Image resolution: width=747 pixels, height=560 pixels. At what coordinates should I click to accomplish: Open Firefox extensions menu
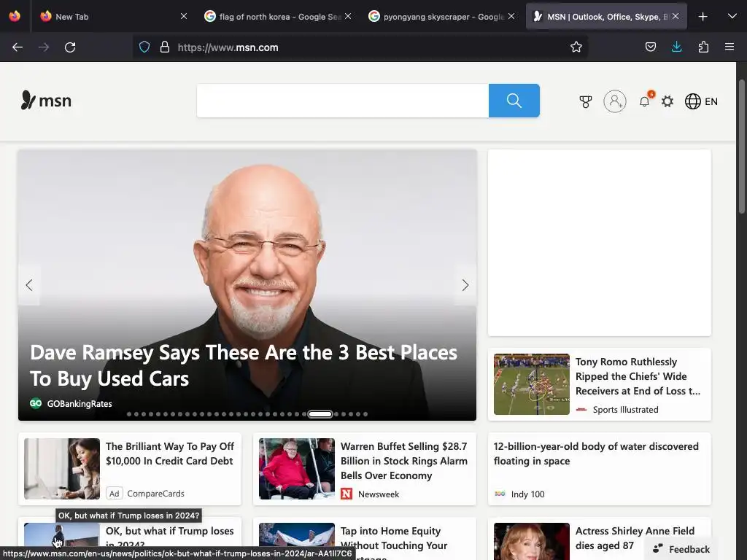pyautogui.click(x=703, y=47)
